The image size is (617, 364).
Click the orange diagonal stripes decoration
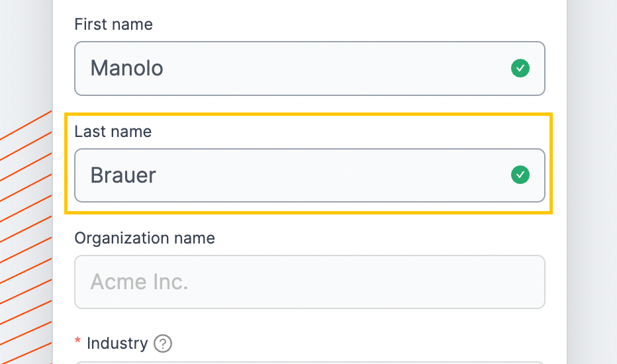pyautogui.click(x=26, y=236)
